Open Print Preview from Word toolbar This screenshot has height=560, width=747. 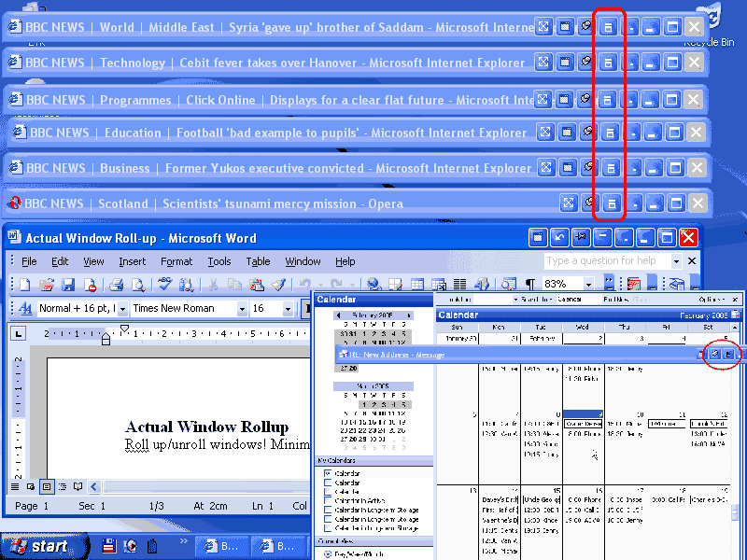138,285
